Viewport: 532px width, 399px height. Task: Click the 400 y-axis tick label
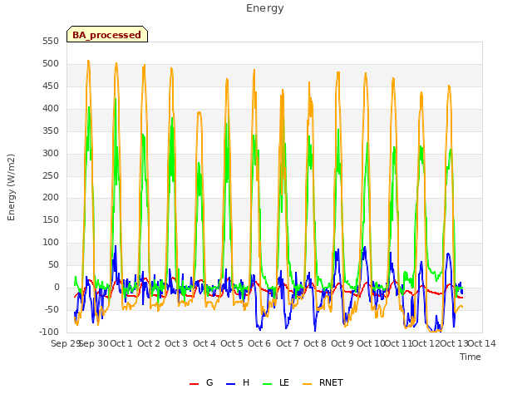[51, 108]
